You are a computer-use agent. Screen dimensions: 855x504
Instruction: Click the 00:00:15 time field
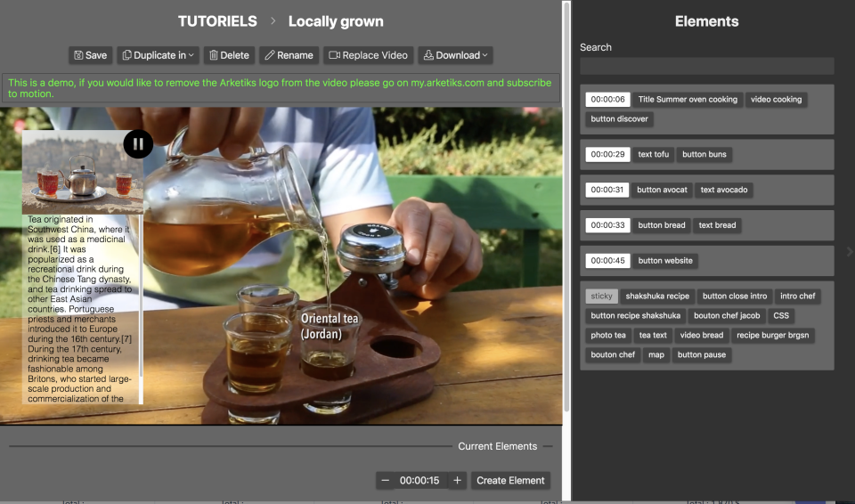tap(419, 481)
